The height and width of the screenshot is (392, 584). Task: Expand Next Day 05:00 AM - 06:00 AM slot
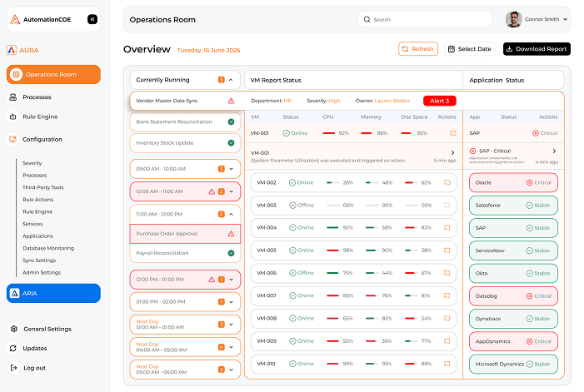pos(232,370)
